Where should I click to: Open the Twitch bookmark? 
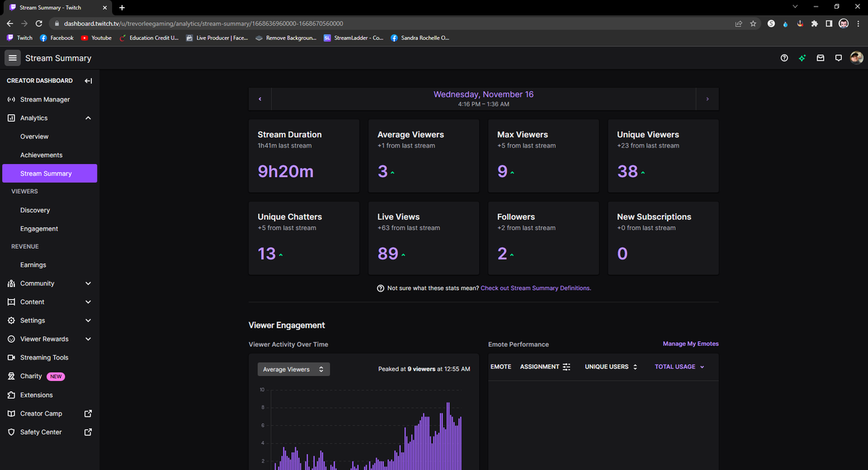(x=20, y=38)
